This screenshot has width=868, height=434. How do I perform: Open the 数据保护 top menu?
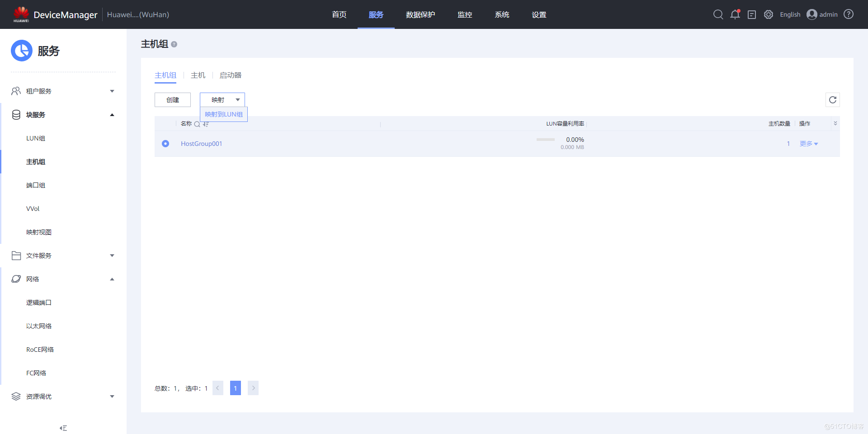[x=420, y=14]
